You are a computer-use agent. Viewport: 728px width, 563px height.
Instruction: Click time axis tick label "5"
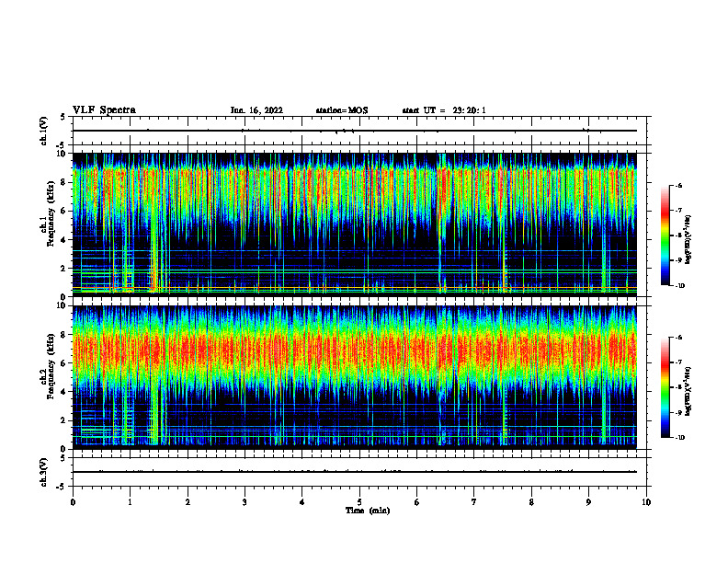pos(359,502)
